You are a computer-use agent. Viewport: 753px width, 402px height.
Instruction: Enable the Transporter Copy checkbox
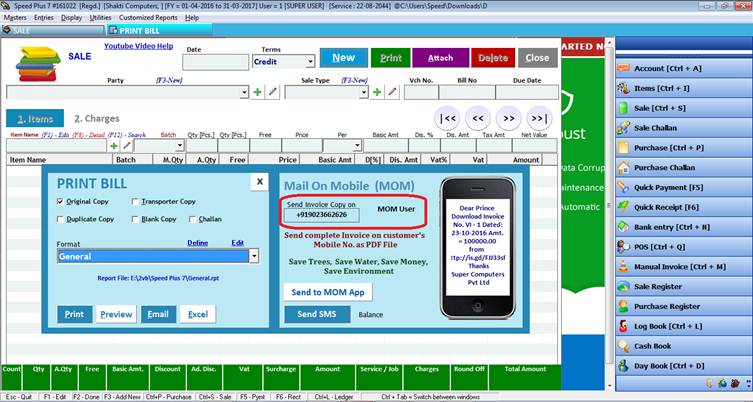(x=135, y=202)
